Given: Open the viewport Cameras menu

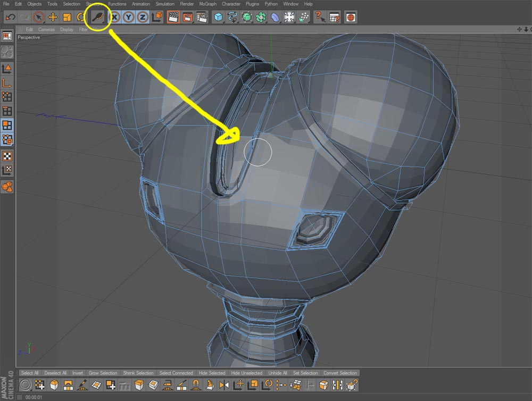Looking at the screenshot, I should tap(46, 29).
